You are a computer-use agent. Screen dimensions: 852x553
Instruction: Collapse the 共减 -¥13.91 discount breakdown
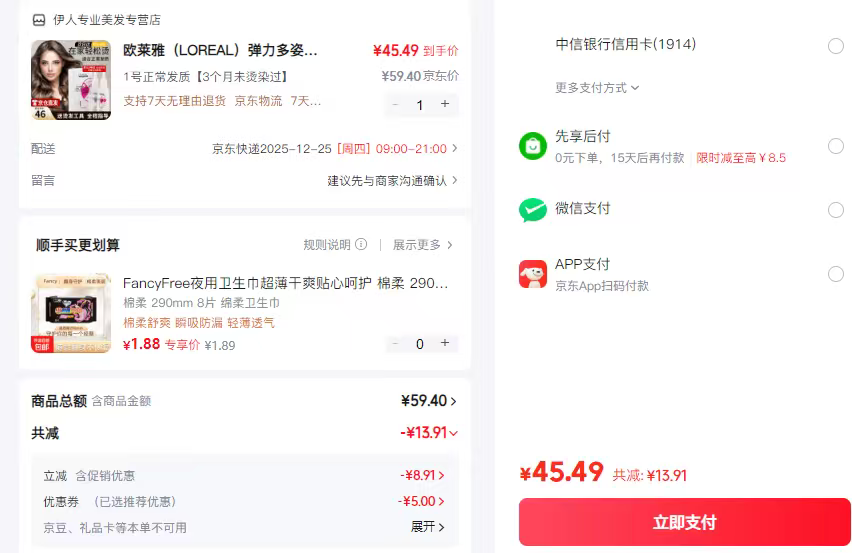pyautogui.click(x=430, y=433)
